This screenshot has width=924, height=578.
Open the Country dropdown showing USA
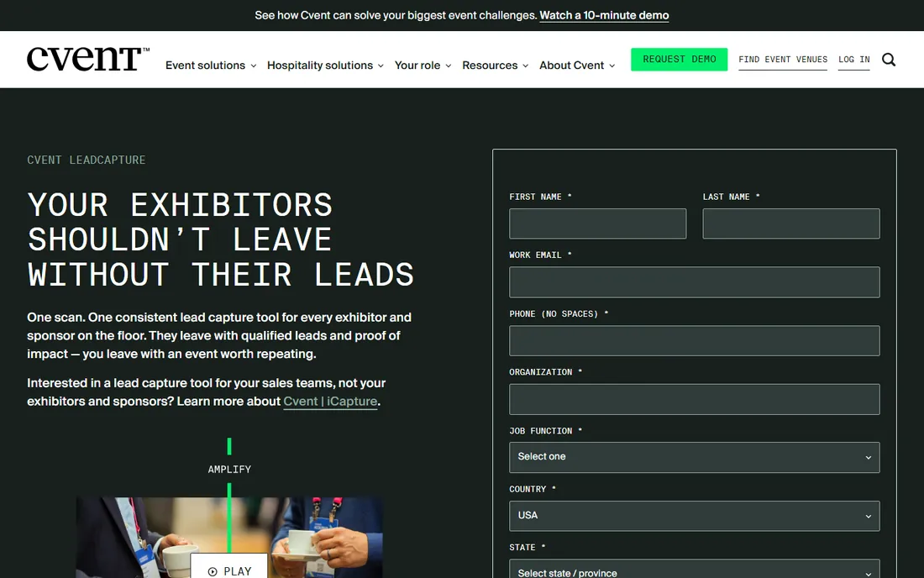pyautogui.click(x=694, y=516)
